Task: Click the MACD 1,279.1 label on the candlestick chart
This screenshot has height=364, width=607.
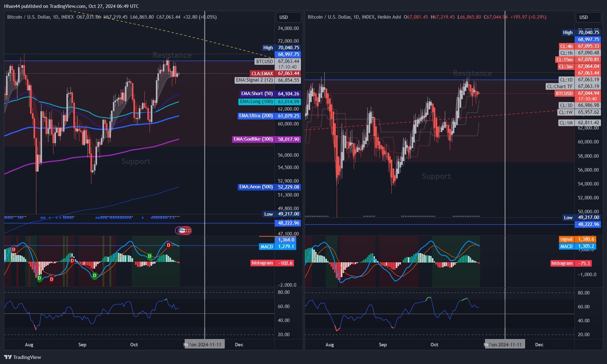Action: tap(278, 246)
